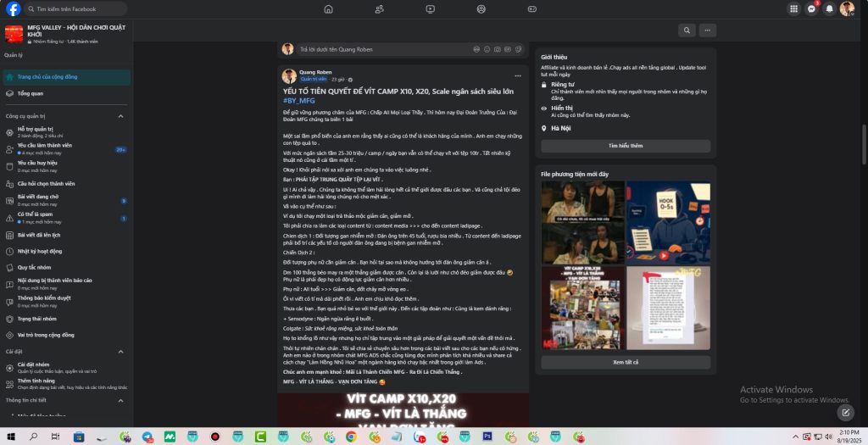Screen dimensions: 868x445
Task: Open "Yêu cầu làm thành viên" item
Action: [x=44, y=146]
